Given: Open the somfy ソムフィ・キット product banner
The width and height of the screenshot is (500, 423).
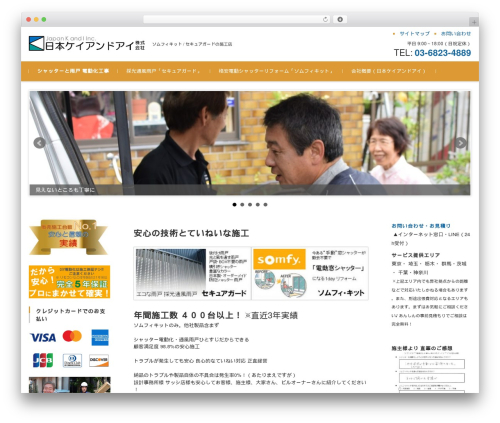Looking at the screenshot, I should (x=310, y=273).
